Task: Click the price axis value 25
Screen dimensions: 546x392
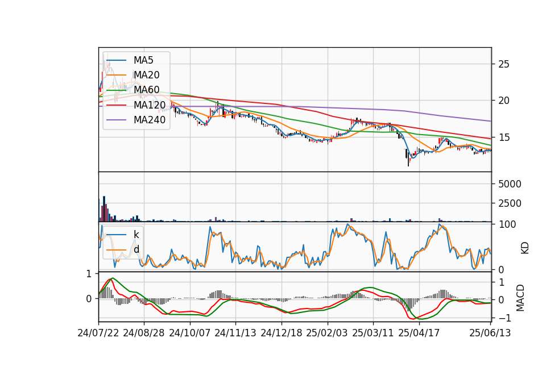Action: 504,64
